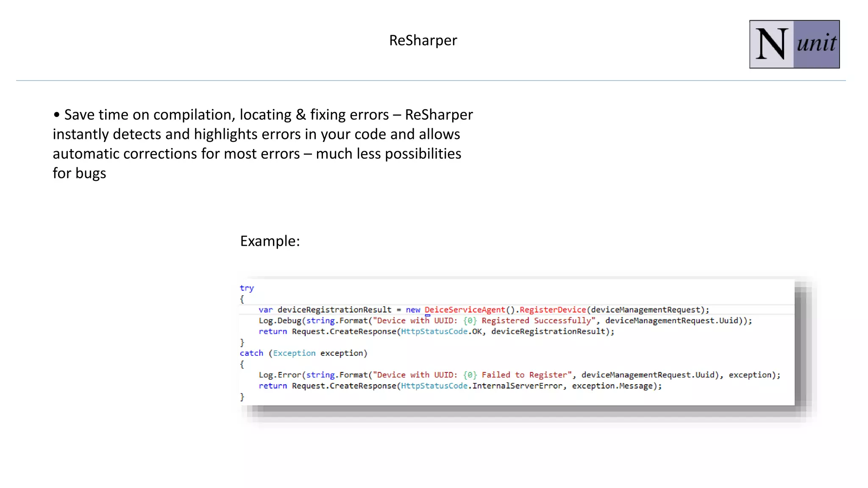
Task: Click the text 'automatic corrections for most errors'
Action: pyautogui.click(x=176, y=153)
